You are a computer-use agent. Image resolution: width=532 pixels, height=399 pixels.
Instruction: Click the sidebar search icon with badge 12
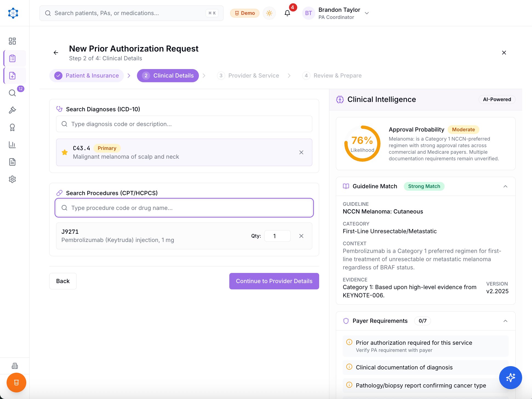pos(12,93)
